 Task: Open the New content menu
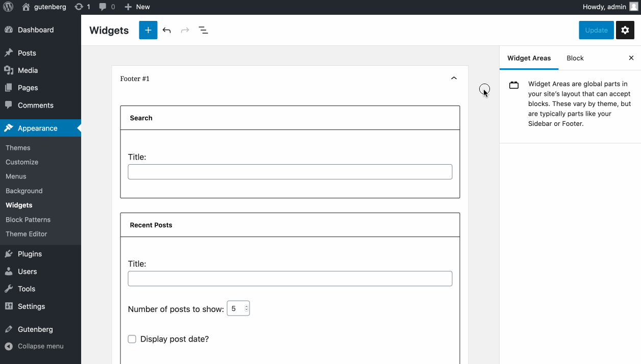[x=137, y=7]
